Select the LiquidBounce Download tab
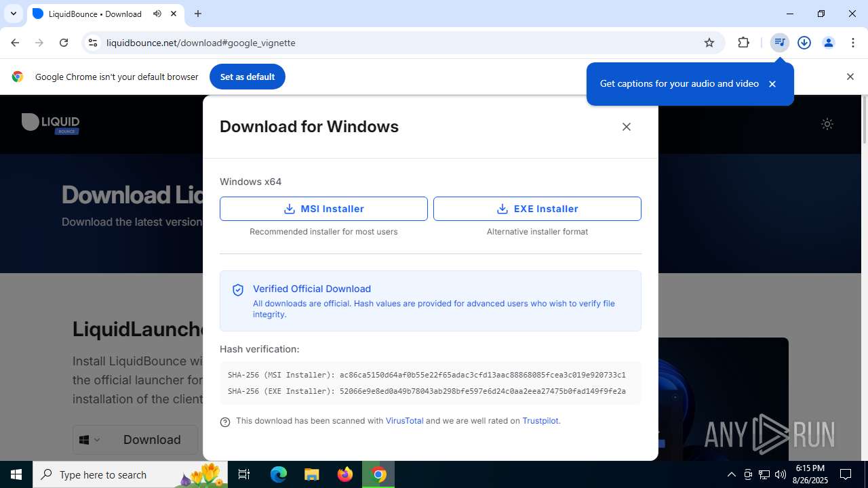 [x=95, y=14]
